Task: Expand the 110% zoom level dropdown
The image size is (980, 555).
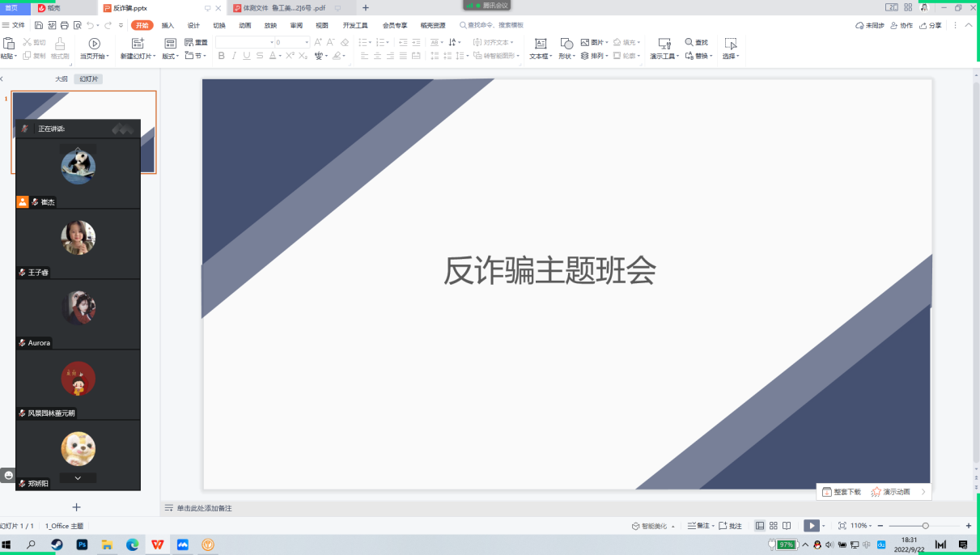Action: tap(871, 526)
